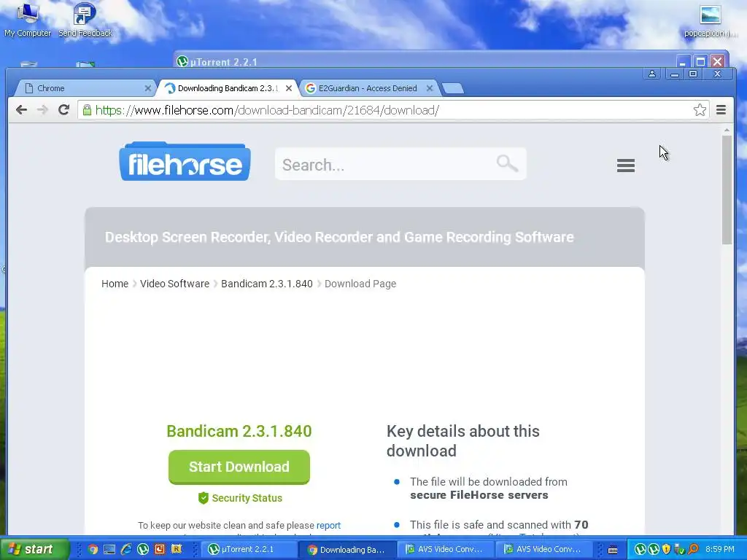Image resolution: width=747 pixels, height=560 pixels.
Task: Click the Windows Start button
Action: pyautogui.click(x=34, y=549)
